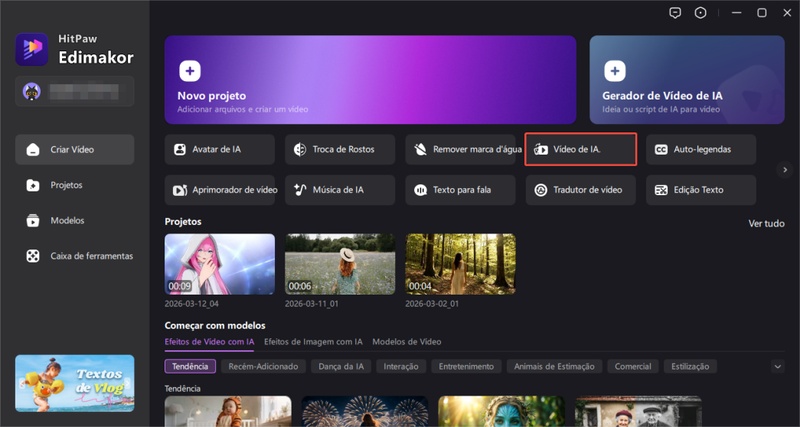Image resolution: width=800 pixels, height=427 pixels.
Task: Select the Interação filter chip
Action: pyautogui.click(x=401, y=366)
